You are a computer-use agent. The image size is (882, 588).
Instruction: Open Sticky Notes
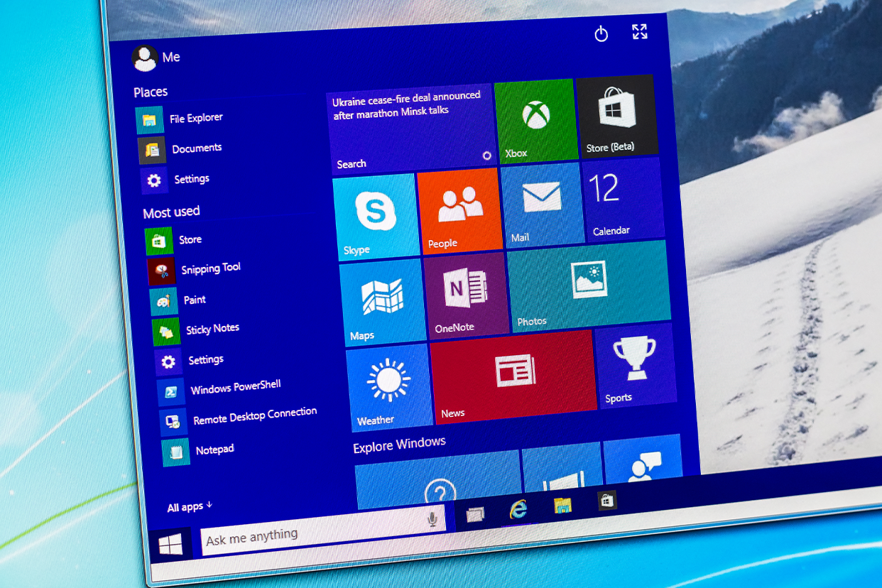[x=196, y=330]
